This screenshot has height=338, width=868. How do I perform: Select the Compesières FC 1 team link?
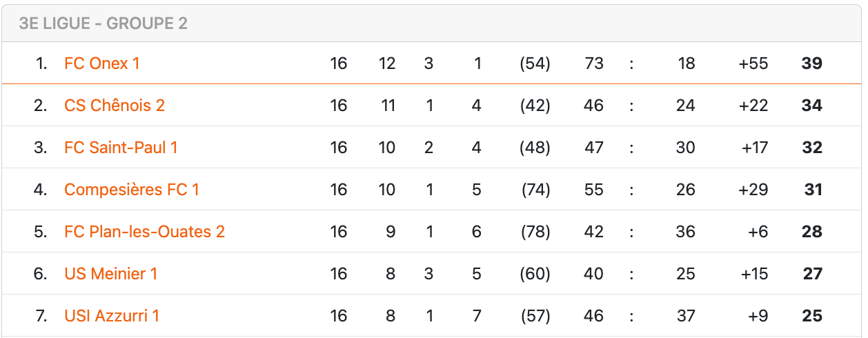(x=132, y=190)
